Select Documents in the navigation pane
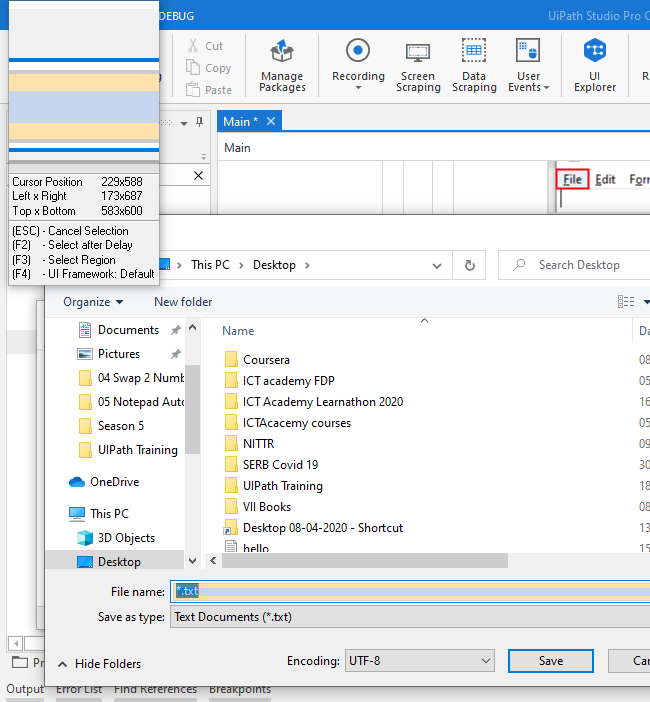This screenshot has height=702, width=650. [128, 330]
